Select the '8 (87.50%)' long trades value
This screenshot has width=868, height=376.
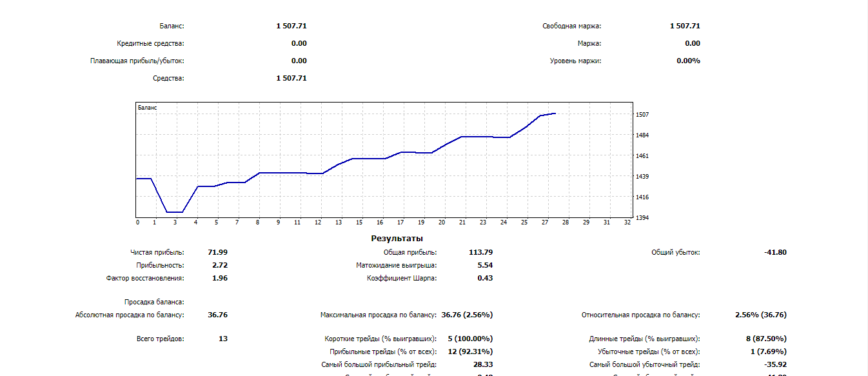pyautogui.click(x=765, y=339)
